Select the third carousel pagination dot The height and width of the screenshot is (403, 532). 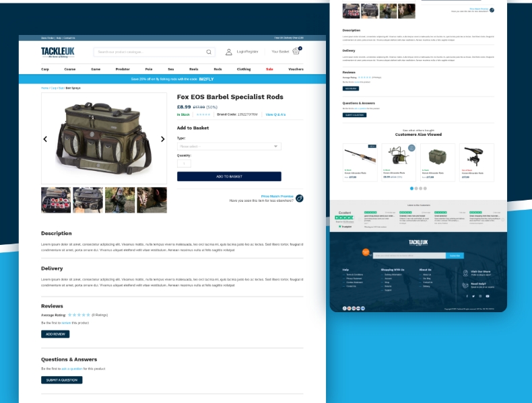(420, 188)
